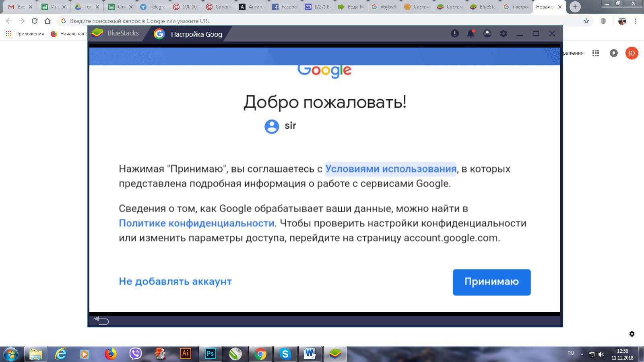Open BlueStacks account profile icon
This screenshot has width=644, height=362.
(487, 34)
